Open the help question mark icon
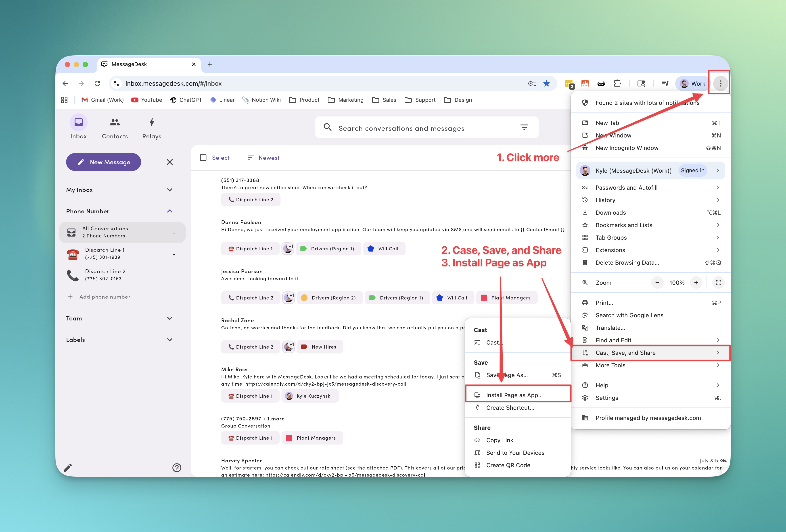The image size is (786, 532). [177, 468]
